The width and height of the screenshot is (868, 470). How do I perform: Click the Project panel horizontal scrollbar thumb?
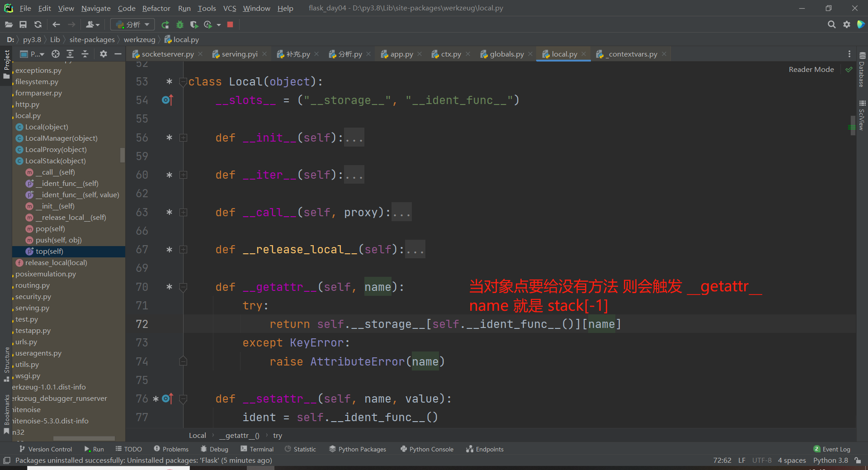click(x=84, y=438)
